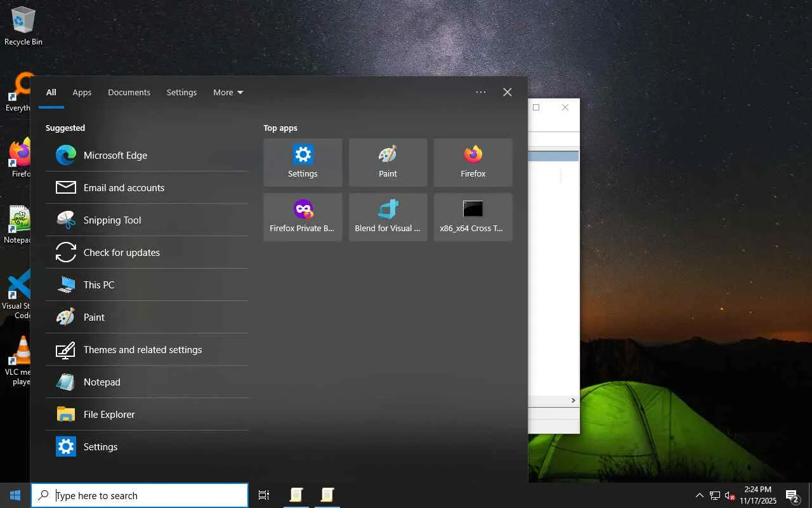The width and height of the screenshot is (812, 508).
Task: Click the background window's scroll-right arrow
Action: point(573,401)
